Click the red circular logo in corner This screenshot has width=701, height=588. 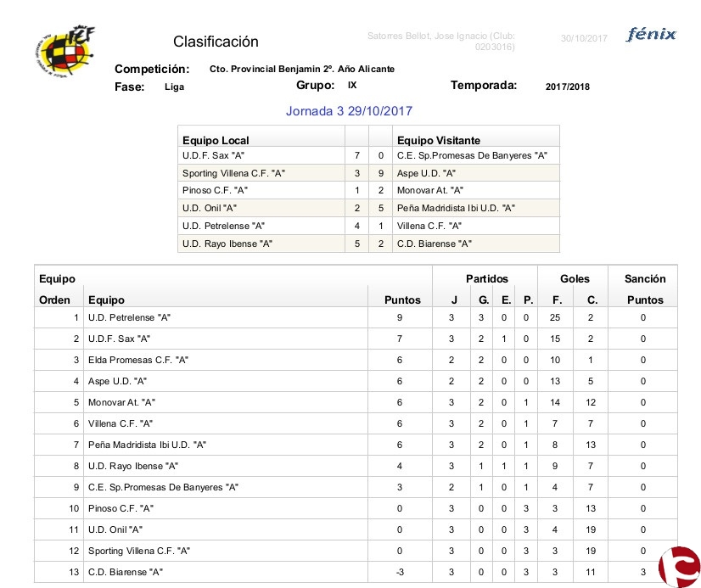pos(679,566)
